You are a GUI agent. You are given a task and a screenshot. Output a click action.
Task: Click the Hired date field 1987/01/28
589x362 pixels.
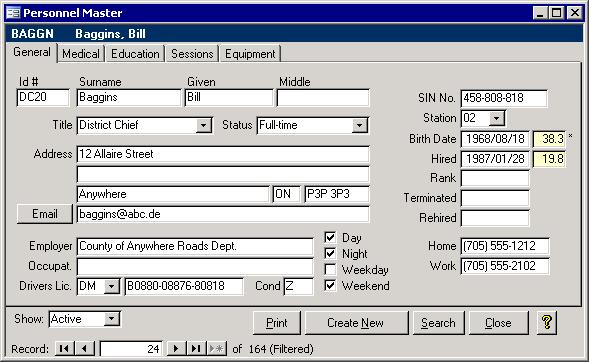495,159
